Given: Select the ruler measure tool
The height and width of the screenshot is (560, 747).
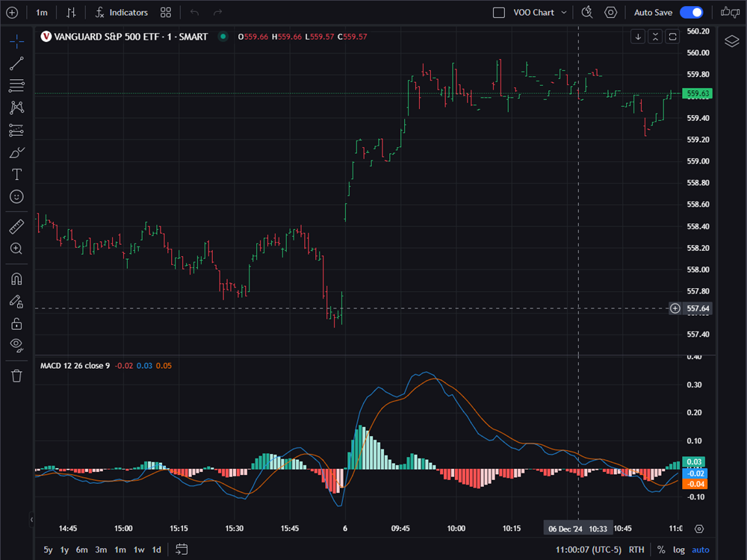Looking at the screenshot, I should coord(16,227).
